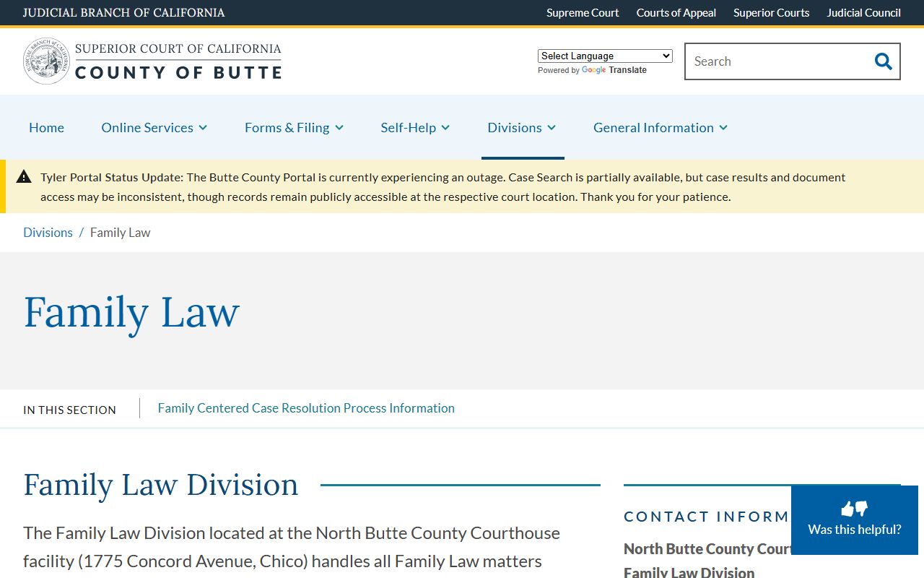
Task: Open the Judicial Council link
Action: tap(863, 13)
